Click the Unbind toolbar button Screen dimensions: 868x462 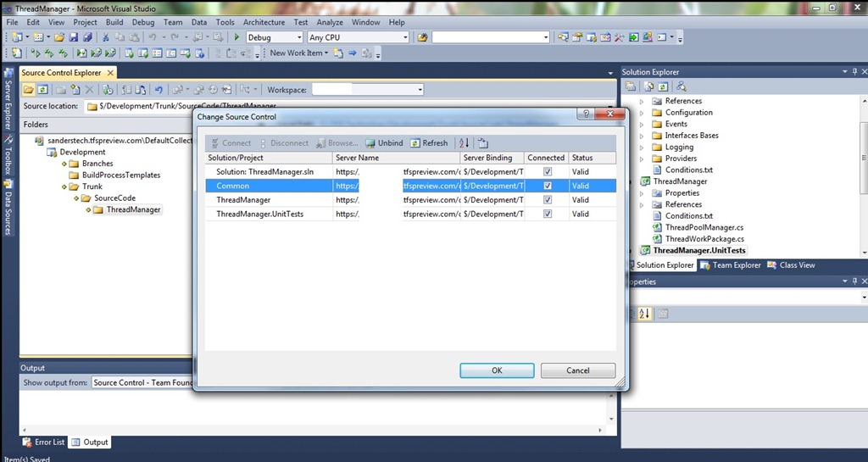[x=384, y=143]
